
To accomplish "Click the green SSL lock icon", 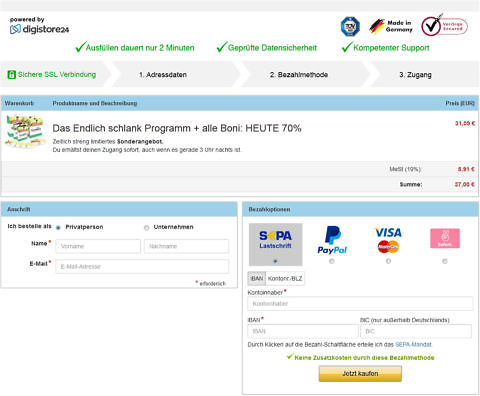I will click(12, 74).
